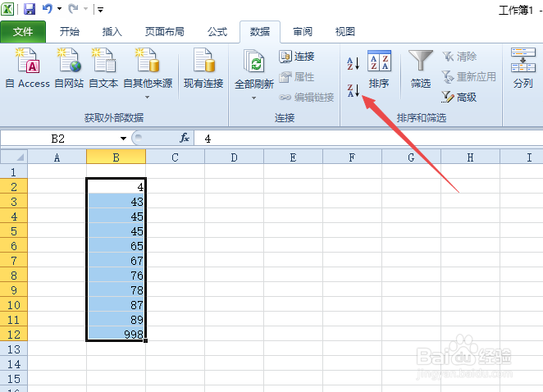Viewport: 543px width, 392px height.
Task: Select column G header
Action: pyautogui.click(x=411, y=157)
